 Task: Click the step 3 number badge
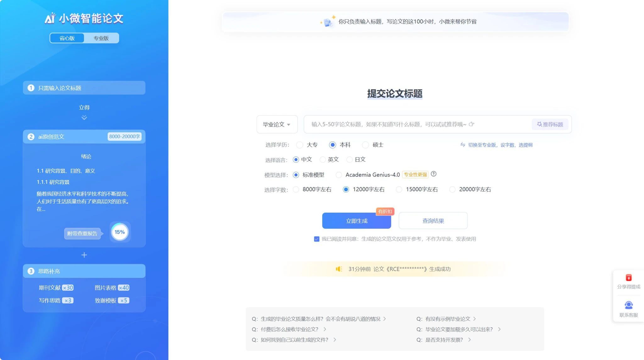point(31,271)
